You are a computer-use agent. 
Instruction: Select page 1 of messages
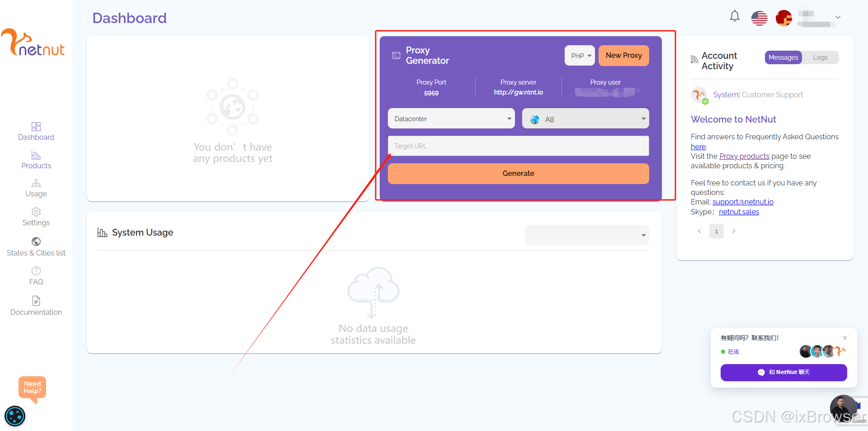pos(717,231)
